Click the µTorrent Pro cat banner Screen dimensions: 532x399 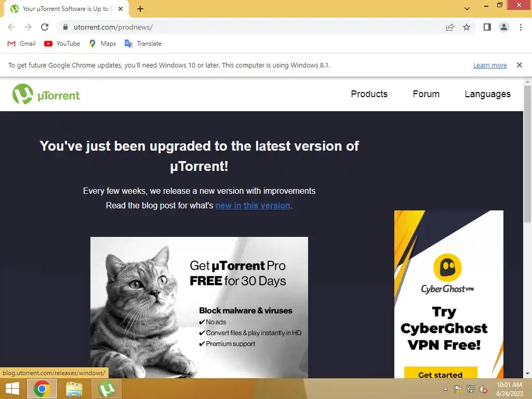(x=199, y=308)
